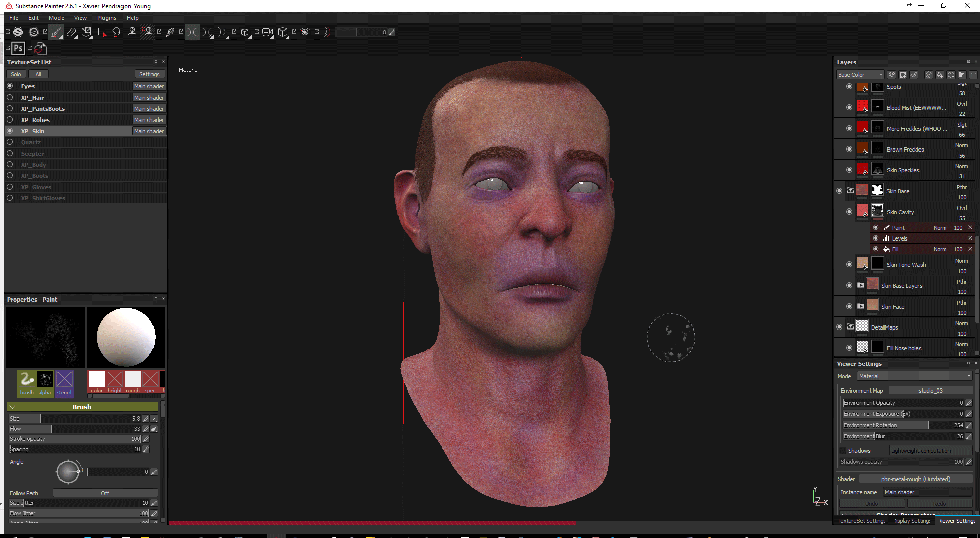Enable the Shadows checkbox
Viewport: 980px width, 538px height.
coord(843,451)
